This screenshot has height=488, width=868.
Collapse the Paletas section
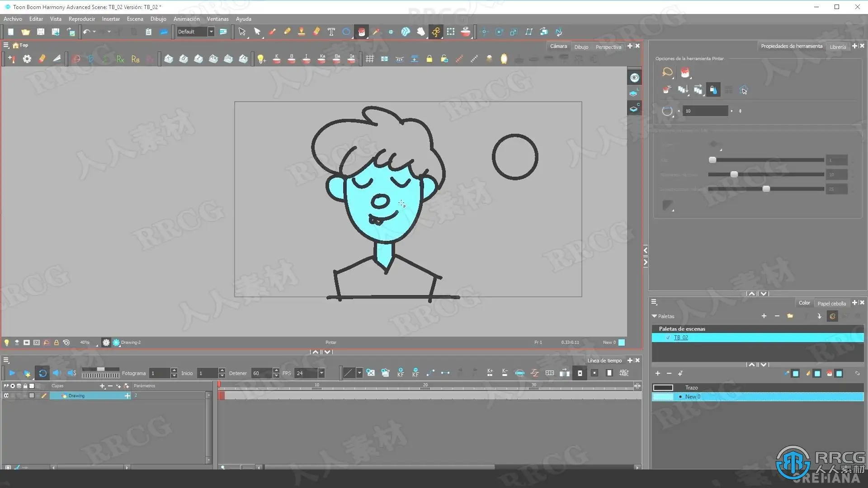click(x=654, y=316)
